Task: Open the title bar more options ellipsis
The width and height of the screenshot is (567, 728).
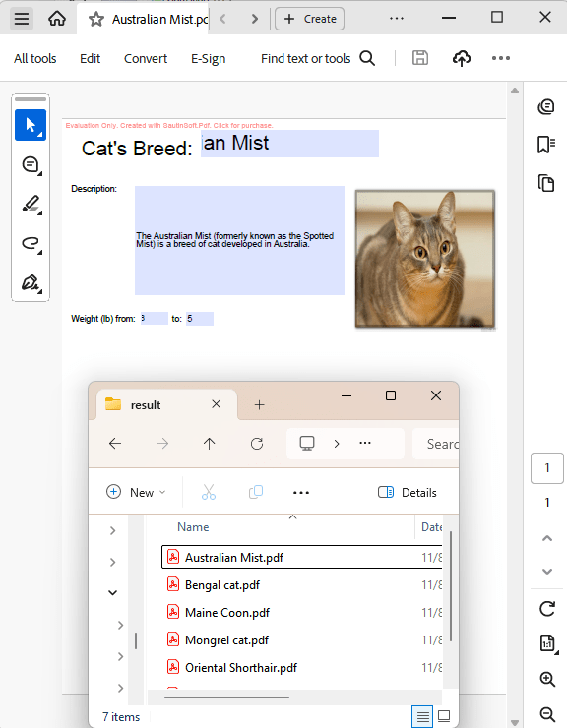Action: [x=397, y=18]
